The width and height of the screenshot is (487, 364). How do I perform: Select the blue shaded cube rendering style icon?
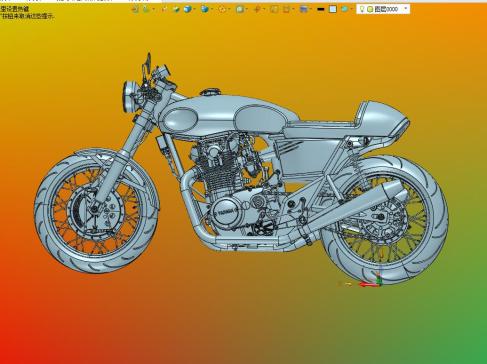[187, 9]
